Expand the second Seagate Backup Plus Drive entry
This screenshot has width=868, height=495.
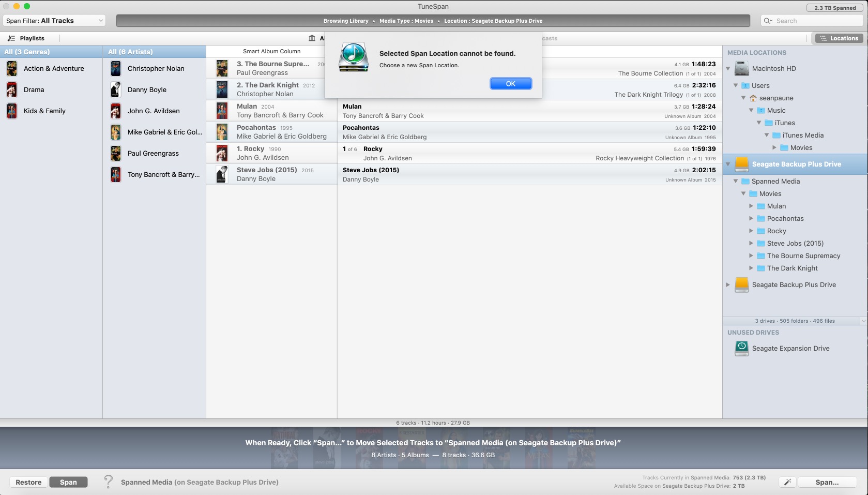pos(728,284)
